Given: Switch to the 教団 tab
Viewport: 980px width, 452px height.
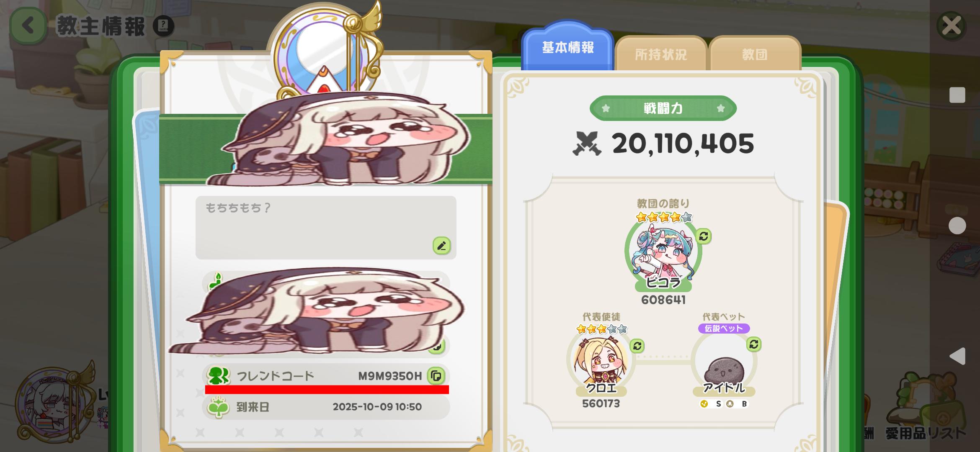Looking at the screenshot, I should (x=755, y=54).
